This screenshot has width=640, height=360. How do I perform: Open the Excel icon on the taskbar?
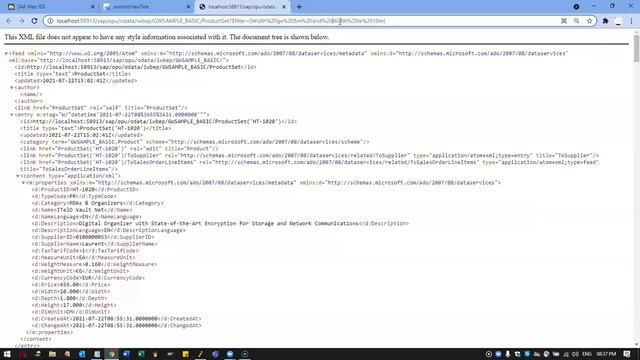[141, 354]
